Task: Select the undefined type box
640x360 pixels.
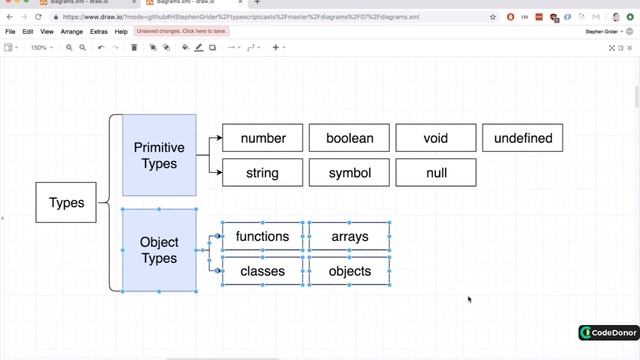Action: (522, 138)
